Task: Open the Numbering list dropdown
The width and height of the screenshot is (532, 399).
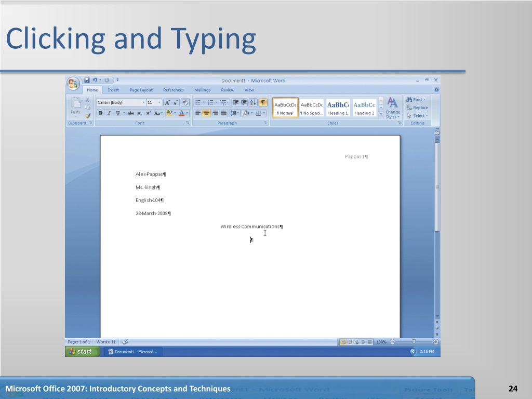Action: pyautogui.click(x=217, y=102)
